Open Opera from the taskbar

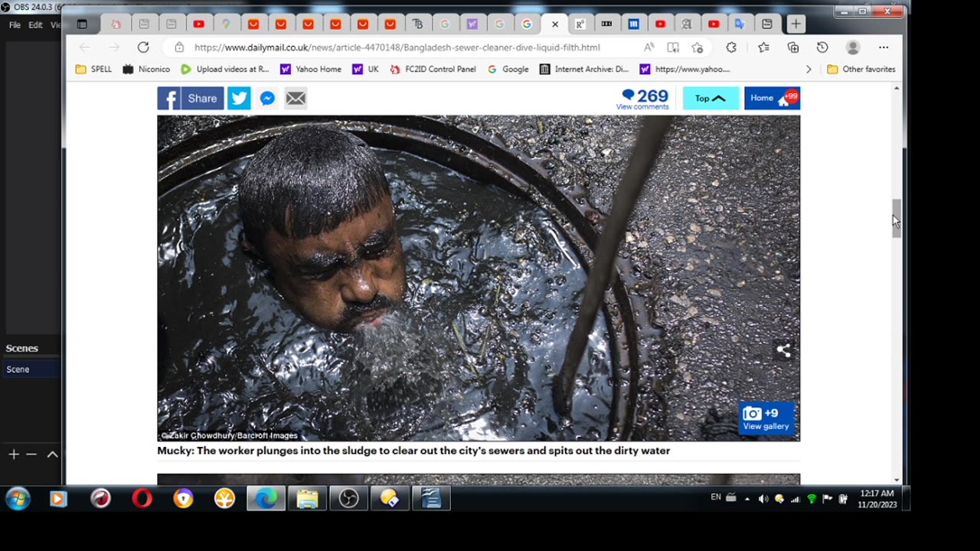[142, 499]
